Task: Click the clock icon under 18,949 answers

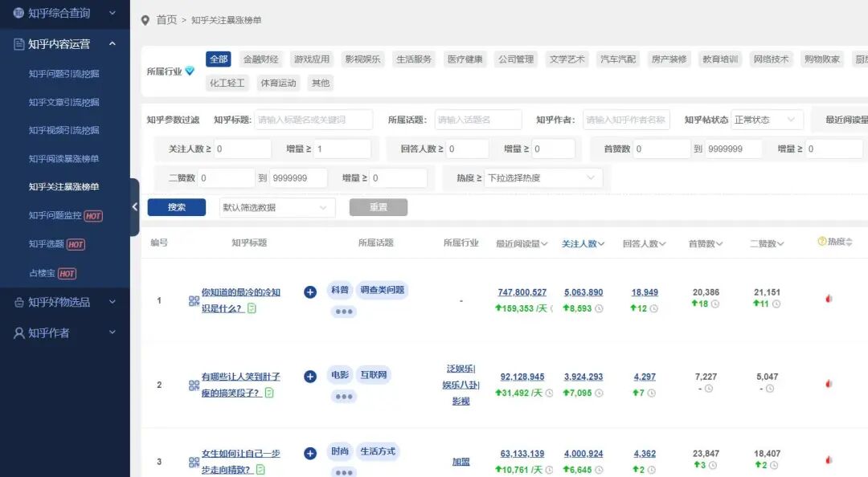Action: [653, 309]
